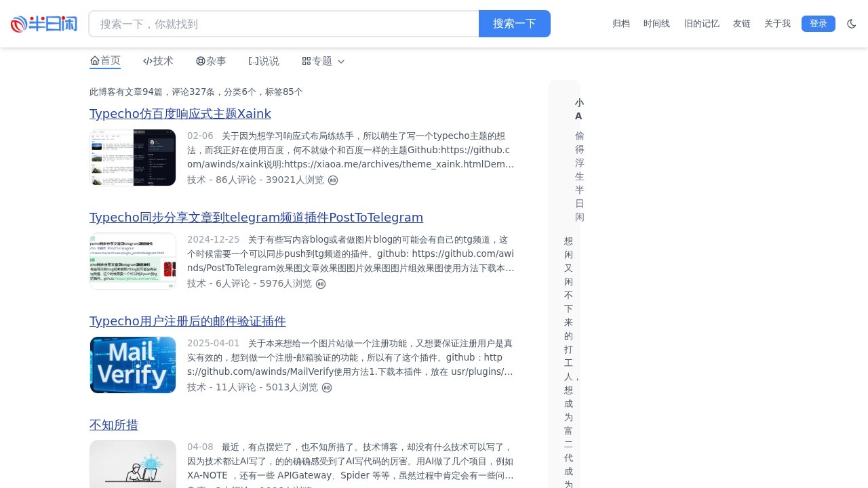Open article Typecho仿百度响应式主题Xaink
This screenshot has height=488, width=868.
tap(180, 113)
